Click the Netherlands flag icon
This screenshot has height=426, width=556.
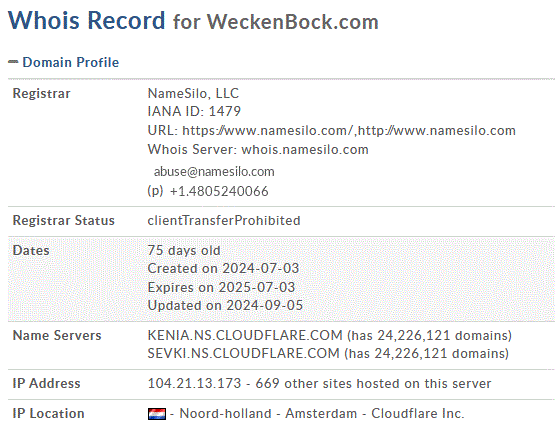tap(157, 414)
